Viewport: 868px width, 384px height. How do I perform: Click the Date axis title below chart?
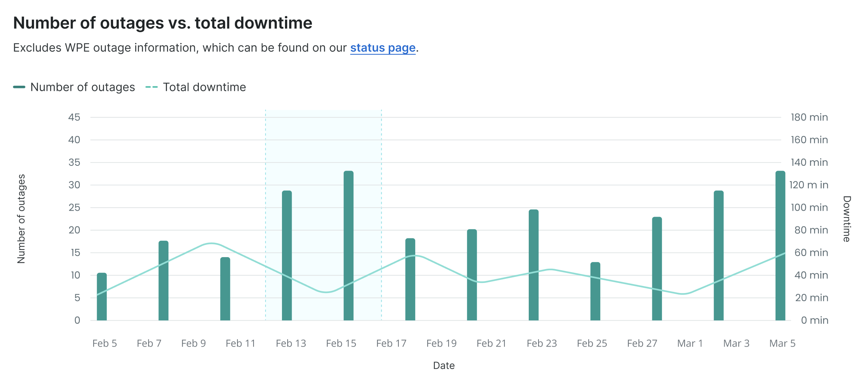tap(444, 366)
